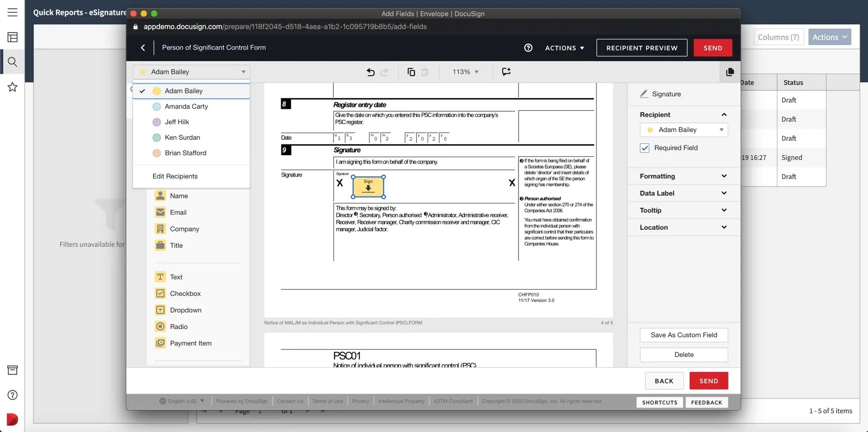868x432 pixels.
Task: Select Amanda Carty from recipient list
Action: [191, 107]
